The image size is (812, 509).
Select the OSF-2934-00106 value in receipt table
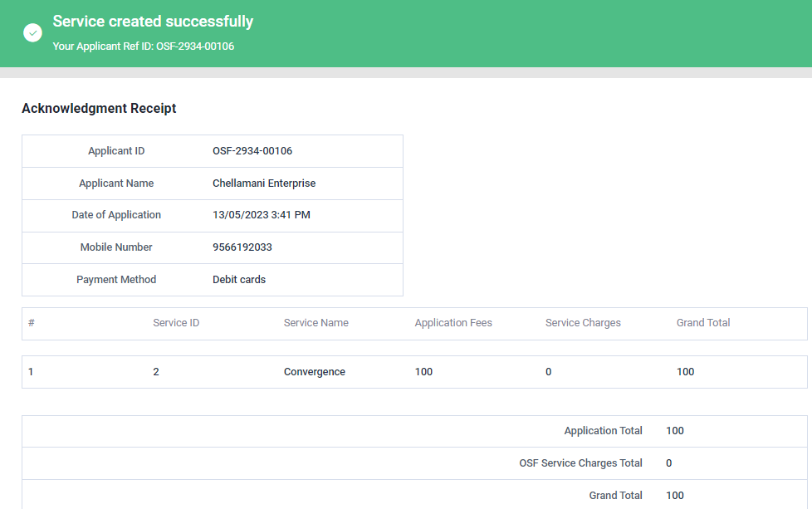(252, 151)
